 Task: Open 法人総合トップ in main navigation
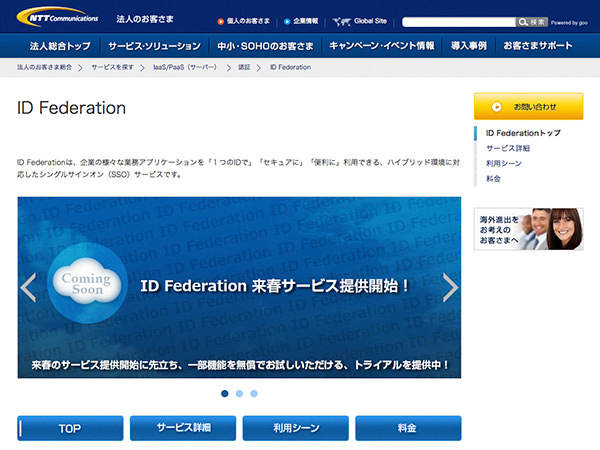tap(59, 47)
